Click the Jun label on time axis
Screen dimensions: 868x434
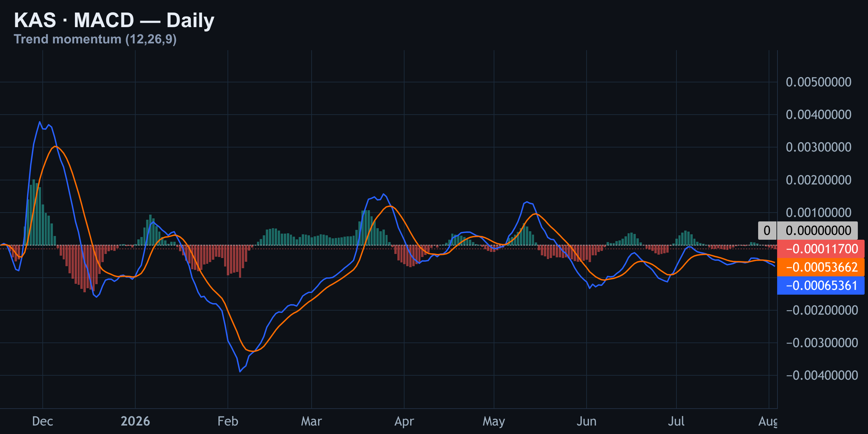pos(587,421)
